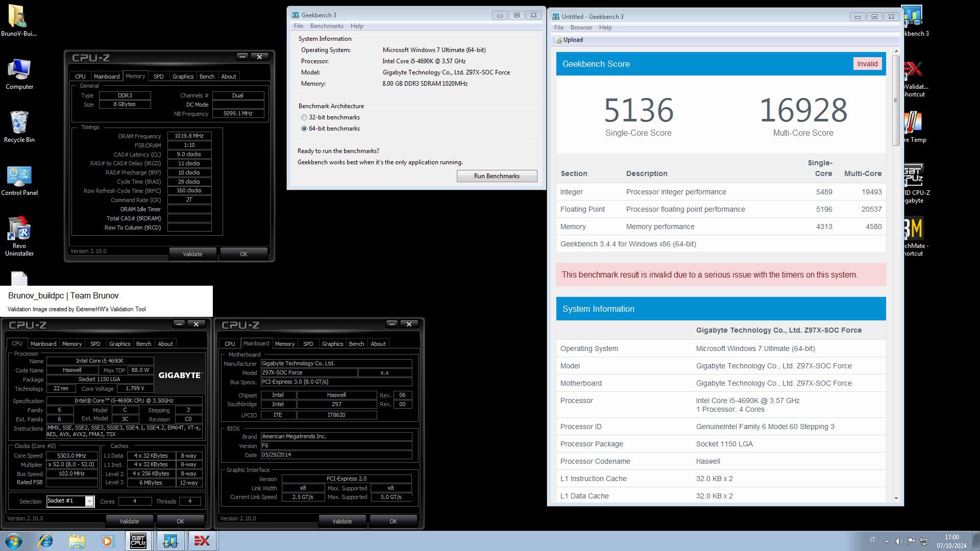Open File menu in Untitled - Geekbench 3
Viewport: 980px width, 551px height.
pos(559,28)
